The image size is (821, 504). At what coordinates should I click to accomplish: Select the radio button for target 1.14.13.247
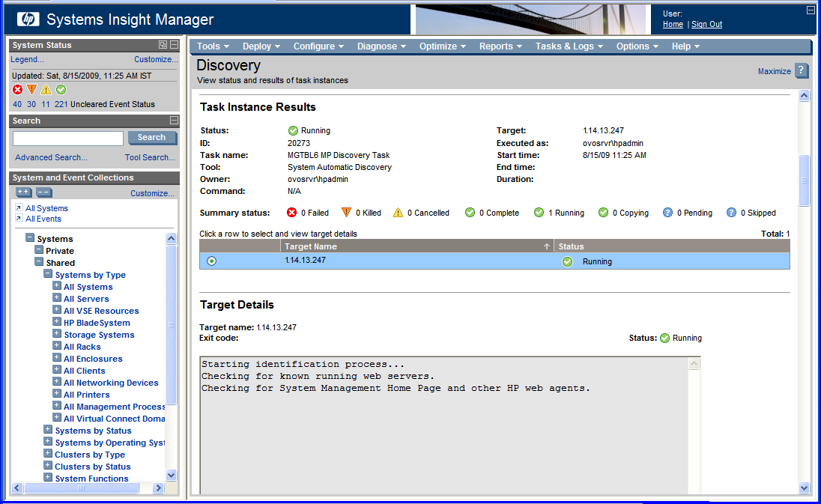pos(211,261)
